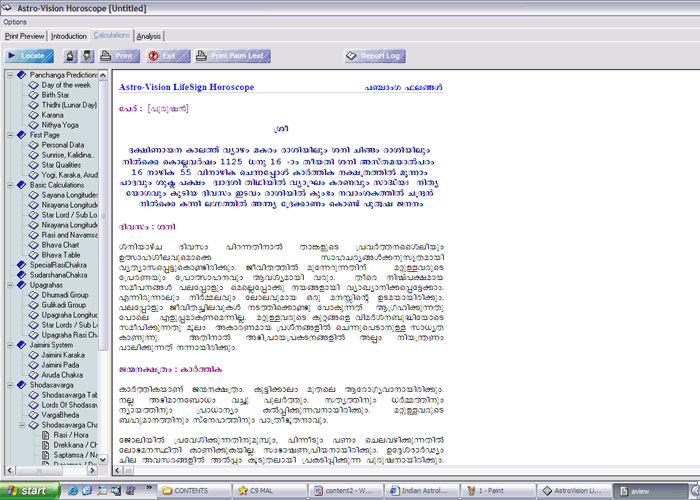Image resolution: width=700 pixels, height=500 pixels.
Task: Click the document icon beside Saptamsa
Action: (x=46, y=455)
